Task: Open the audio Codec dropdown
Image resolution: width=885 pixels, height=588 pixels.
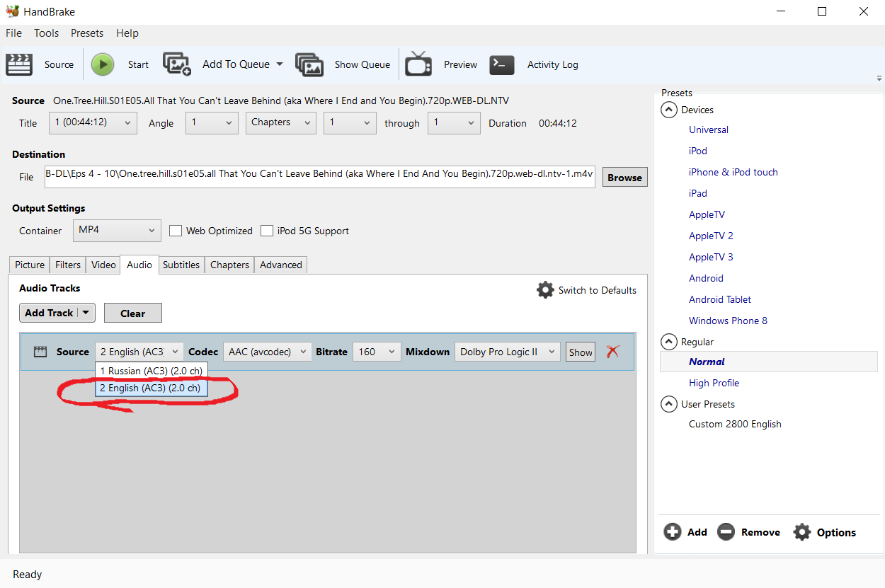Action: coord(268,352)
